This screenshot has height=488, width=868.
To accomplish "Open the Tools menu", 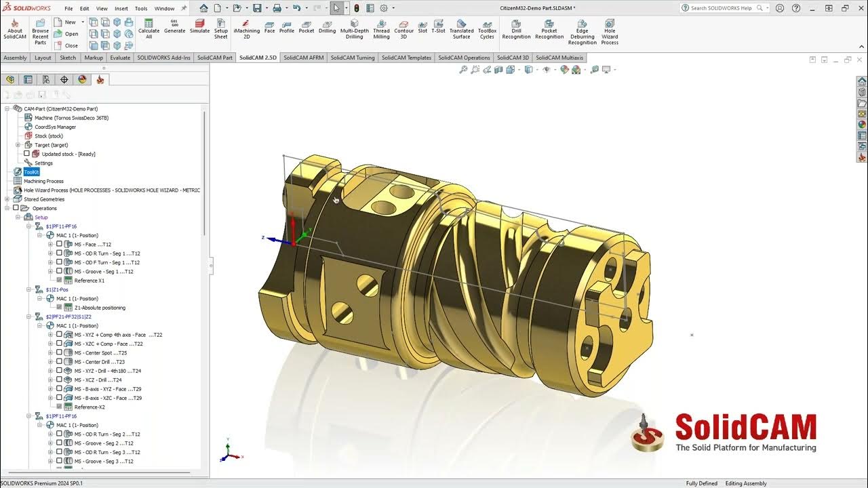I will [x=141, y=9].
